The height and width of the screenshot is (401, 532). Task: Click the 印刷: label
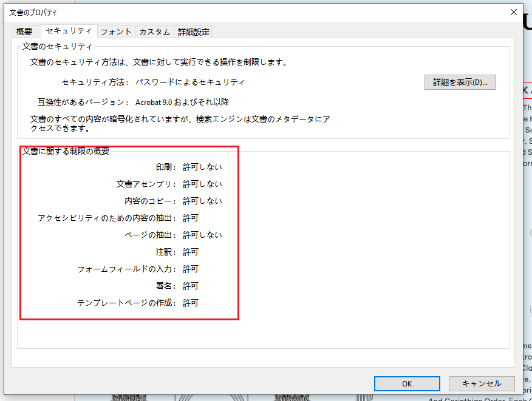(x=166, y=167)
